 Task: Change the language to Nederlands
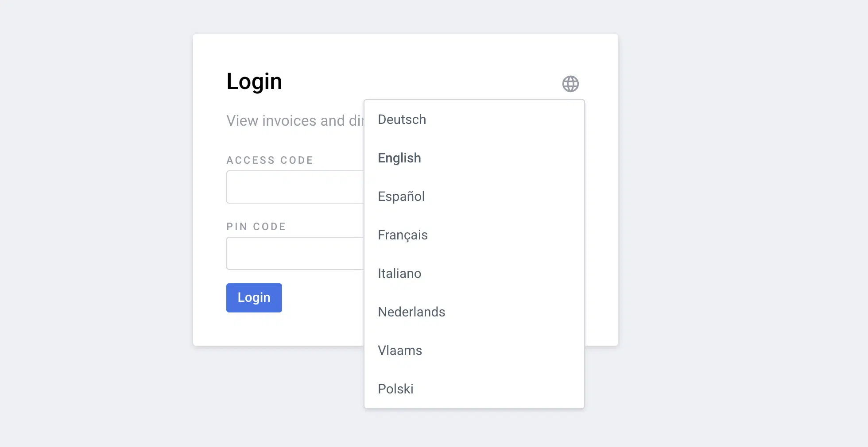[411, 312]
